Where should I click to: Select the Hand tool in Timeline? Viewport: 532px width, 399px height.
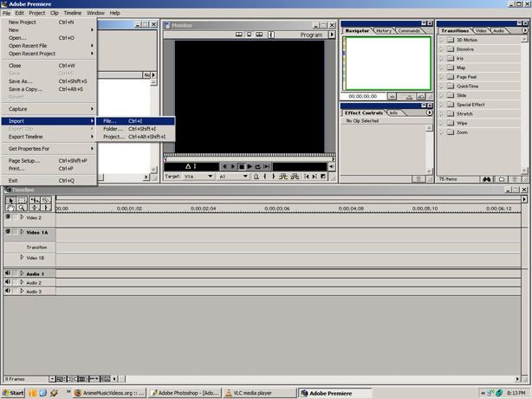click(x=10, y=208)
